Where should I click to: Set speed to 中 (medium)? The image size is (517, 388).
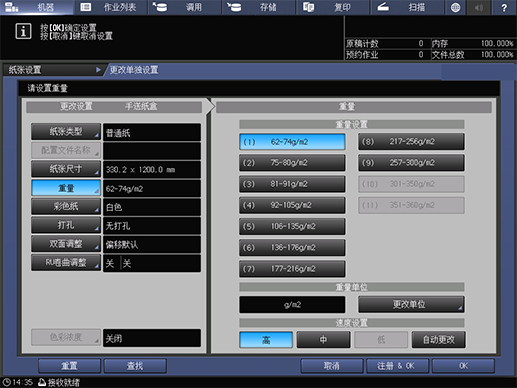point(323,340)
